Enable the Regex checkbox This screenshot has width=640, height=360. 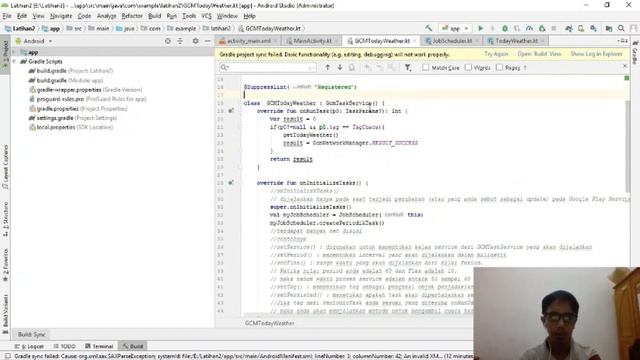(500, 67)
